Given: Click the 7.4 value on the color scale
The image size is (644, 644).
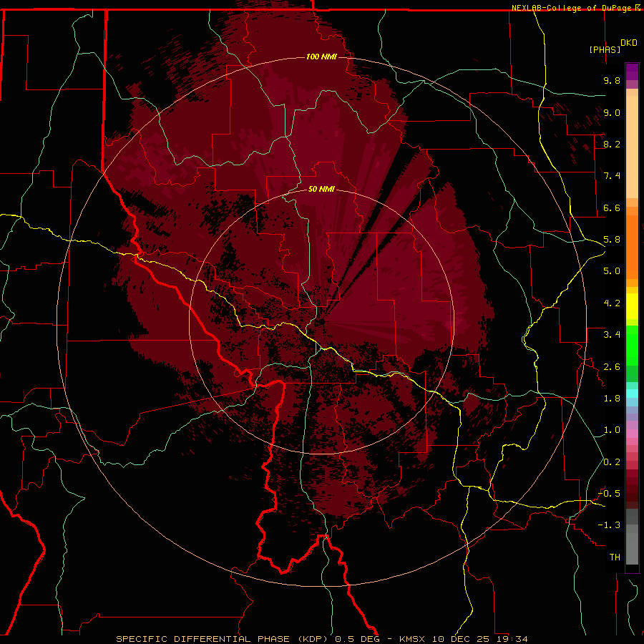Looking at the screenshot, I should 612,176.
